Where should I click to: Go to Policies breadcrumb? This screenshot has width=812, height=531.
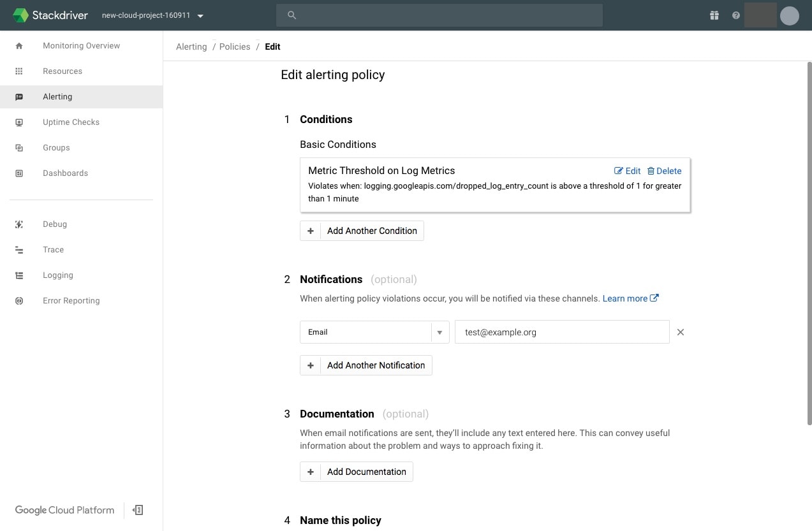click(235, 47)
